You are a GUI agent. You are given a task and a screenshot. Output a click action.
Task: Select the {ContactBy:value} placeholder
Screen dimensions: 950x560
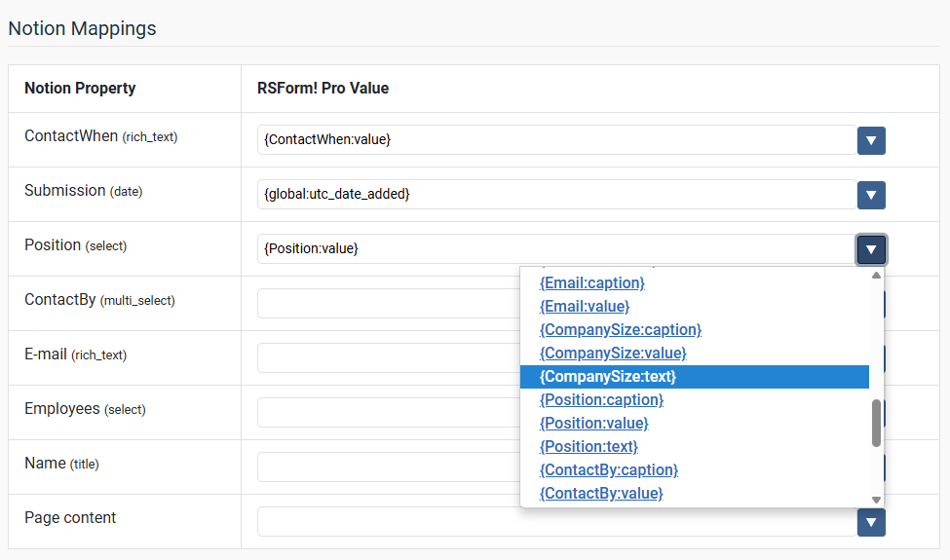click(600, 493)
